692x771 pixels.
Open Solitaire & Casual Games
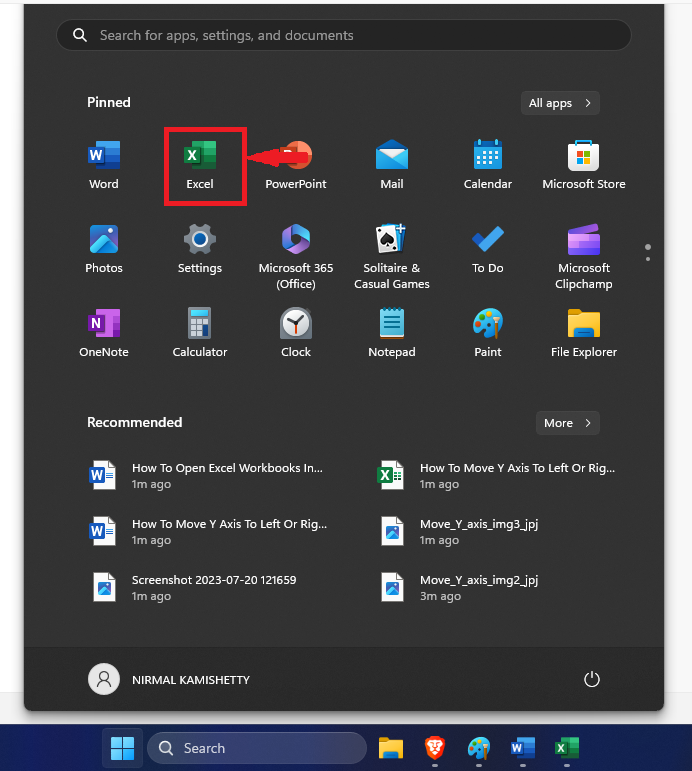point(392,257)
